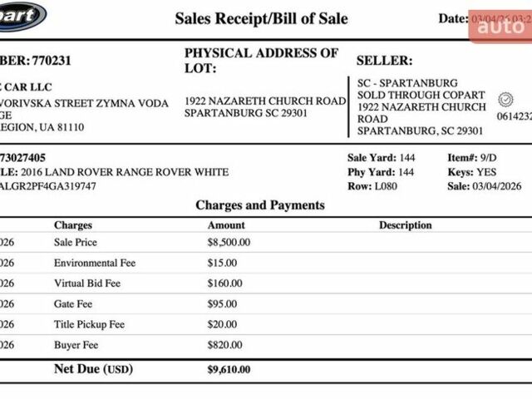Click the Charges column header

[x=73, y=225]
